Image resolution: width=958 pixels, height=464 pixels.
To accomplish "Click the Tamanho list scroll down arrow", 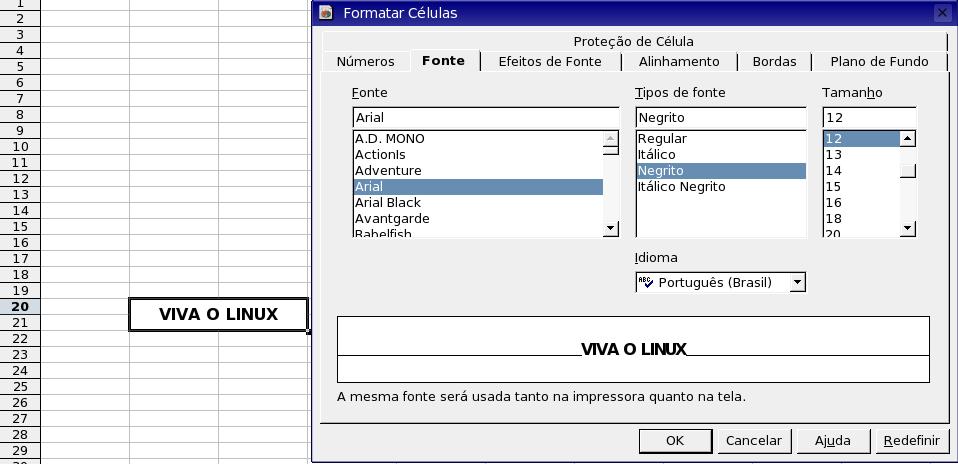I will [908, 229].
